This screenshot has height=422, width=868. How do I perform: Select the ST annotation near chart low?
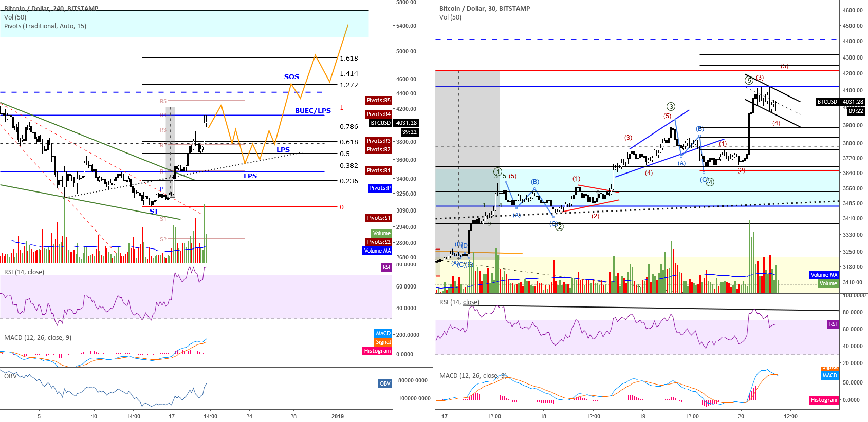tap(154, 211)
